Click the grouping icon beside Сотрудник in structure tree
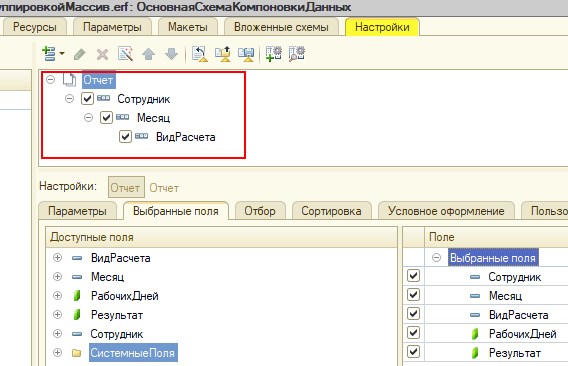Viewport: 568px width, 366px height. click(104, 98)
